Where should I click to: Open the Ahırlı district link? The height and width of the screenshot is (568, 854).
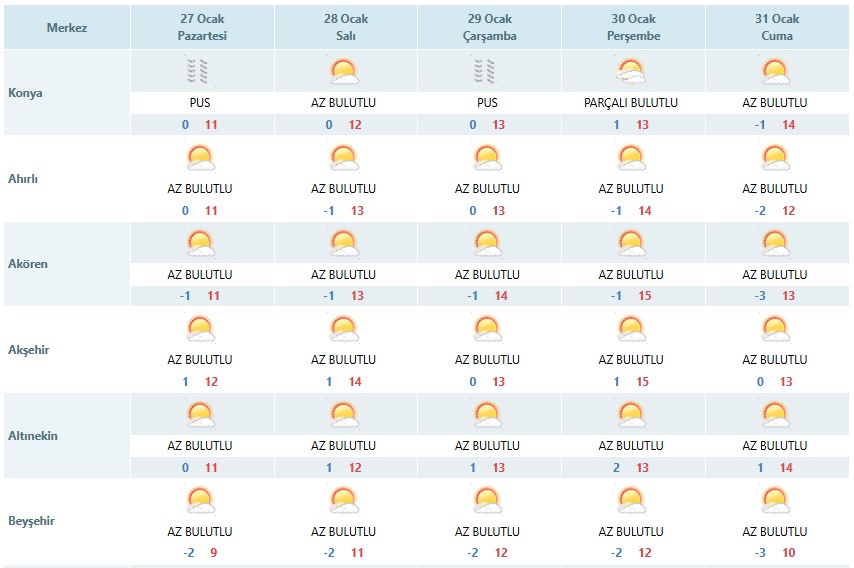click(23, 179)
